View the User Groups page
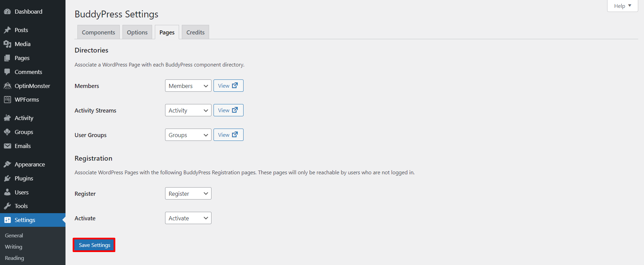Screen dimensions: 644x265 pyautogui.click(x=228, y=135)
